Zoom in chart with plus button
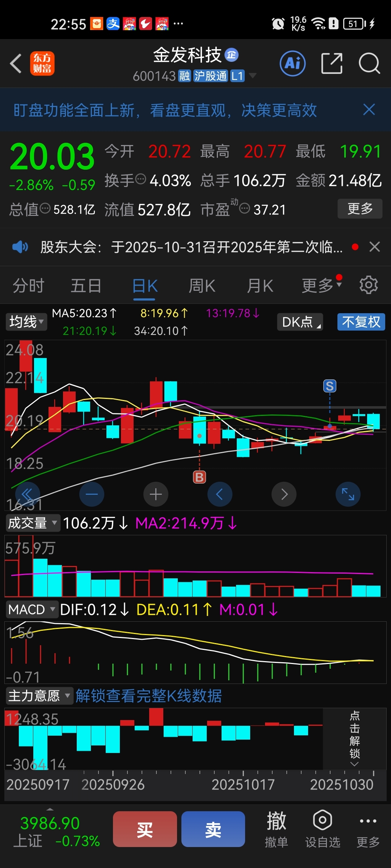Viewport: 391px width, 868px height. pyautogui.click(x=156, y=494)
